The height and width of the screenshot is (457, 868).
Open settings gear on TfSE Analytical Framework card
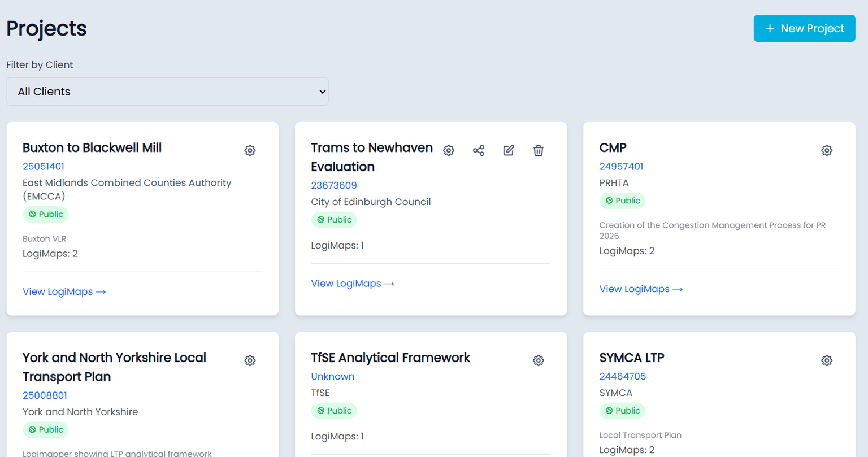pyautogui.click(x=539, y=360)
